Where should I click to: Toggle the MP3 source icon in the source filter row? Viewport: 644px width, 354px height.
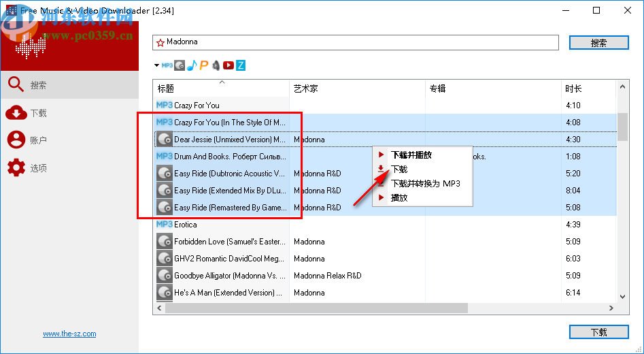point(167,65)
